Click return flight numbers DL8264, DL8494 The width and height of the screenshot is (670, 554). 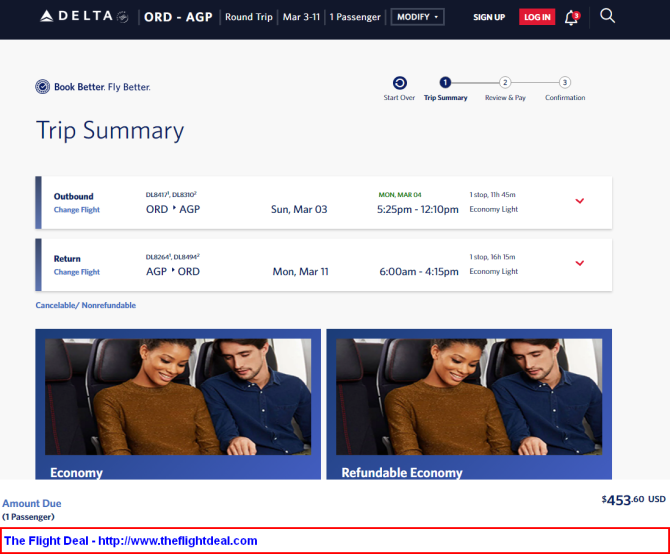point(173,257)
